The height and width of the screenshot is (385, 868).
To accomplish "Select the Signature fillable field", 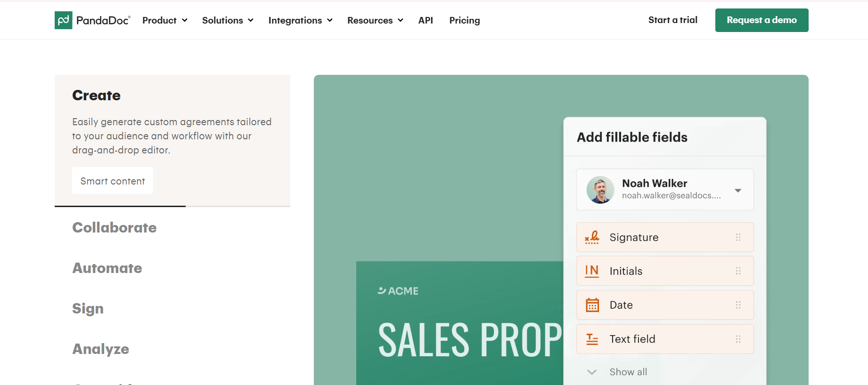I will point(665,237).
